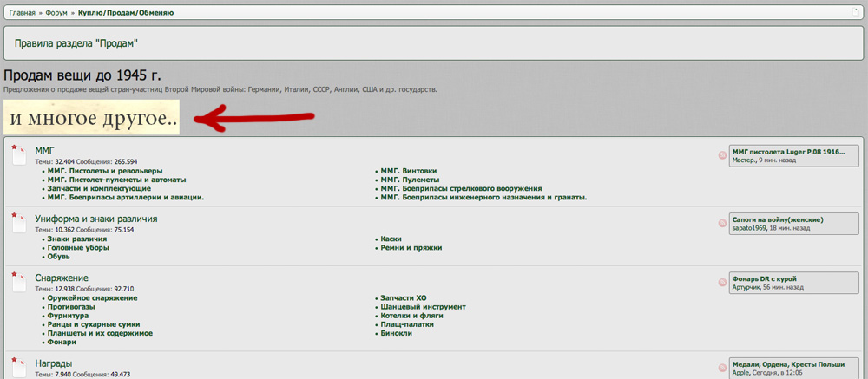Image resolution: width=868 pixels, height=379 pixels.
Task: Click the Награды forum document icon
Action: [19, 368]
